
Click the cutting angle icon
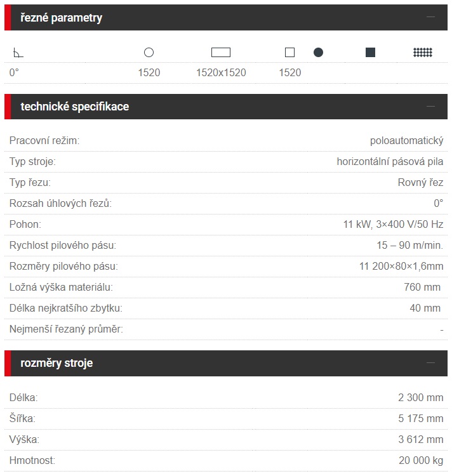point(18,53)
